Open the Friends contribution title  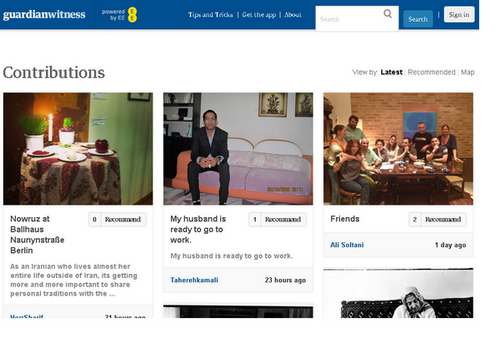point(345,219)
